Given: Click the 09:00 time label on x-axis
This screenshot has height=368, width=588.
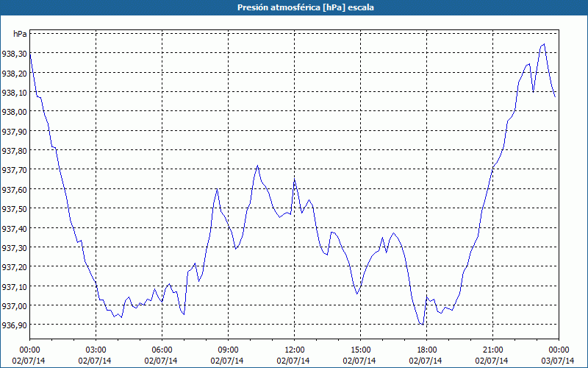Looking at the screenshot, I should pyautogui.click(x=228, y=350).
